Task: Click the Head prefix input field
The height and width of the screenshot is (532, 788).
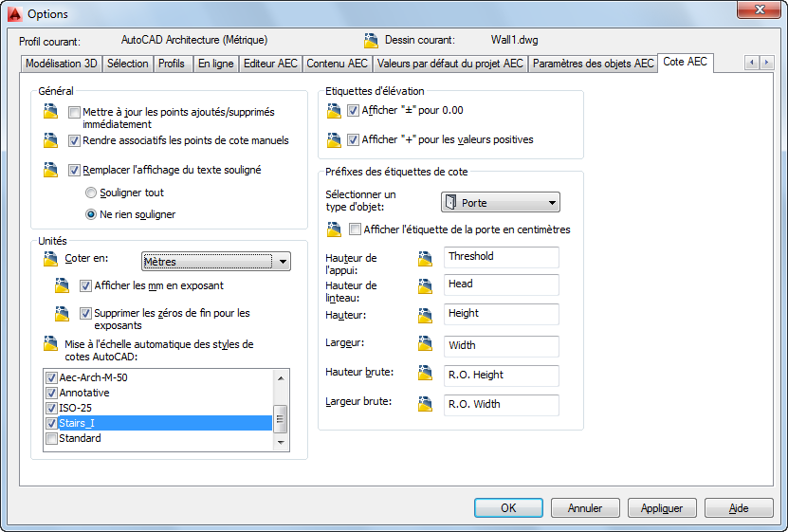Action: coord(501,284)
